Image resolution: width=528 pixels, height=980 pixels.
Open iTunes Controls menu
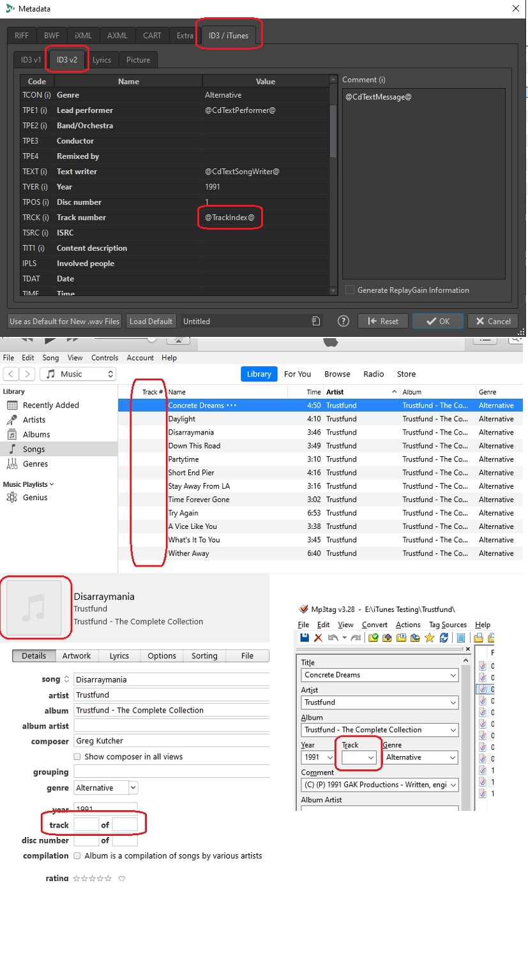tap(105, 358)
